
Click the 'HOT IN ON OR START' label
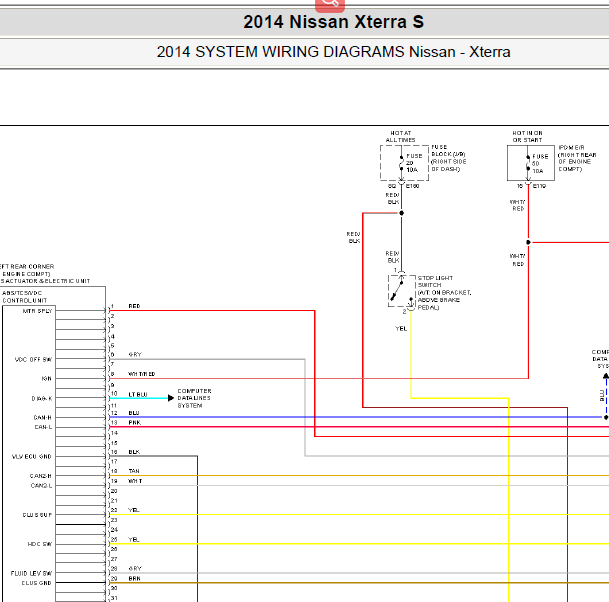[527, 136]
